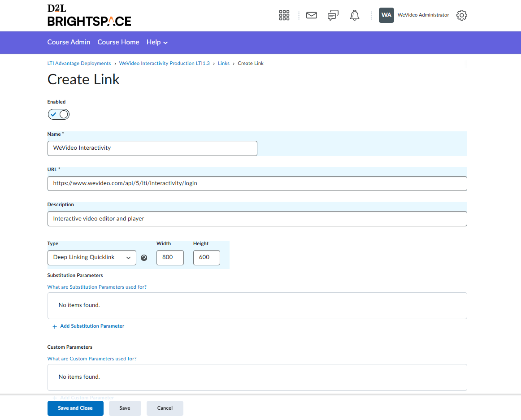Screen dimensions: 521x420
Task: Click the URL input field
Action: coord(257,183)
